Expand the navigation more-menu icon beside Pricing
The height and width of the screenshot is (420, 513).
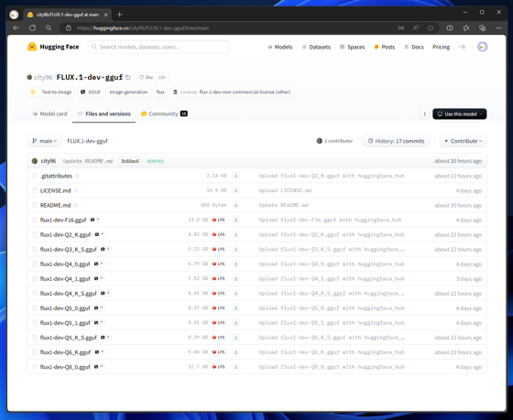[462, 47]
